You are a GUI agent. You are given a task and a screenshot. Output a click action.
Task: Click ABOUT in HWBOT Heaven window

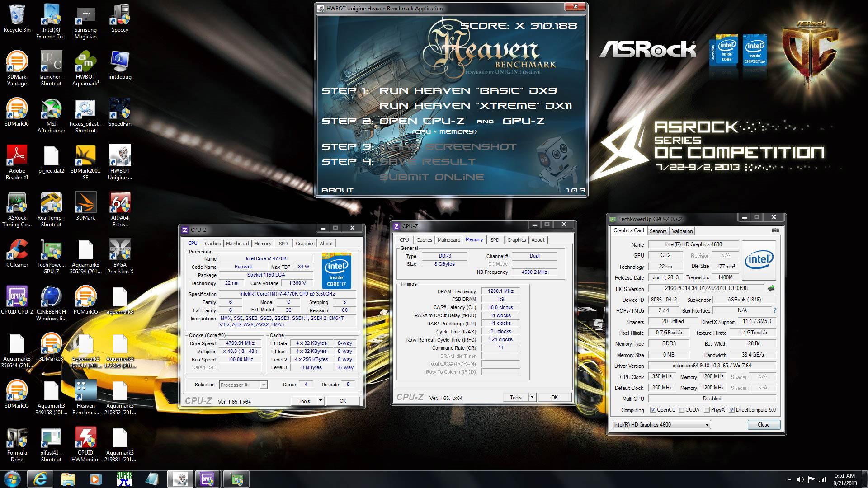337,190
